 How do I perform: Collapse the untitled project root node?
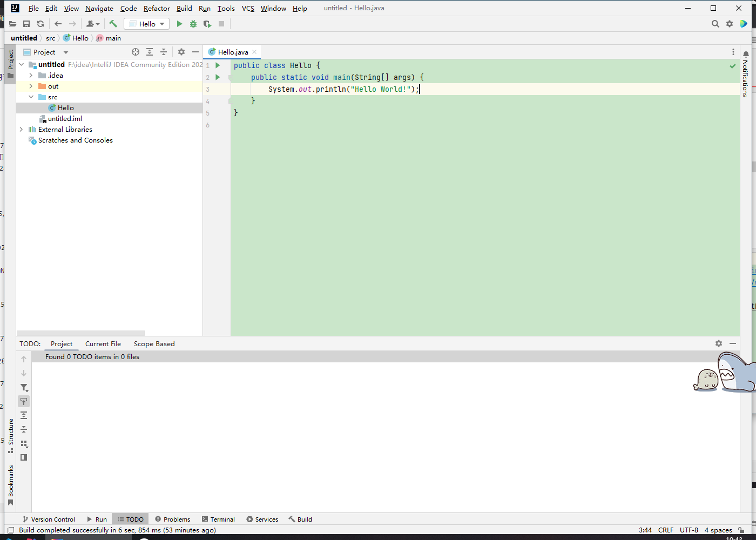[22, 64]
